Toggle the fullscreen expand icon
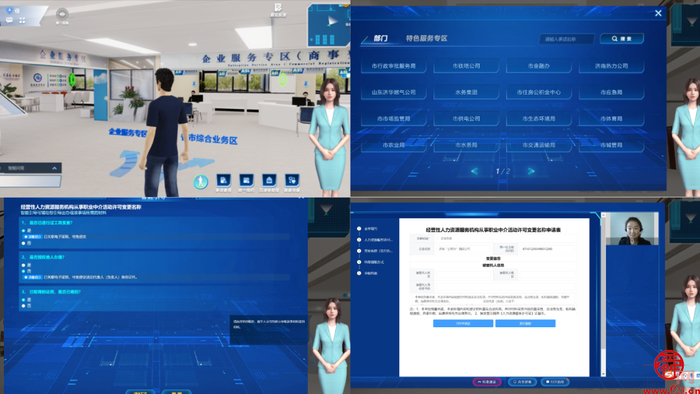 click(x=22, y=20)
